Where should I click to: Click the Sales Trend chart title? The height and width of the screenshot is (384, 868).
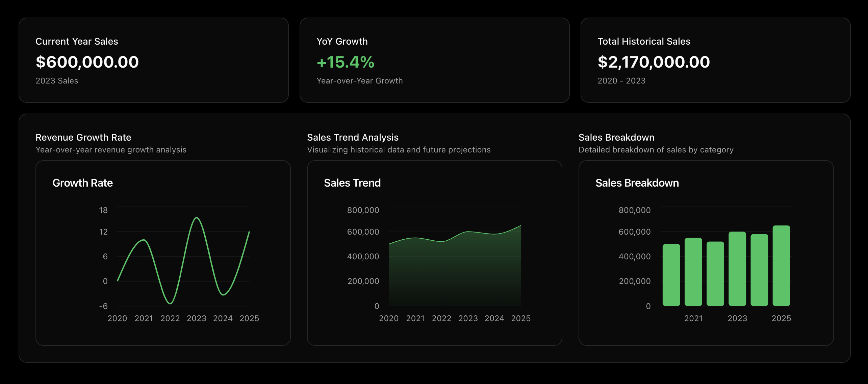(x=352, y=183)
